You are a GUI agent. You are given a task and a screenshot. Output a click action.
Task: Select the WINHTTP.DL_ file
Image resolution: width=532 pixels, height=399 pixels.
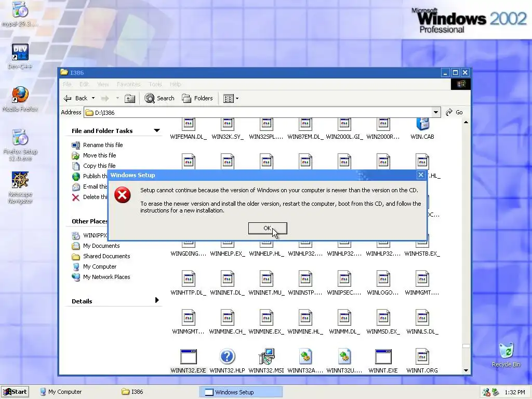[x=188, y=283]
